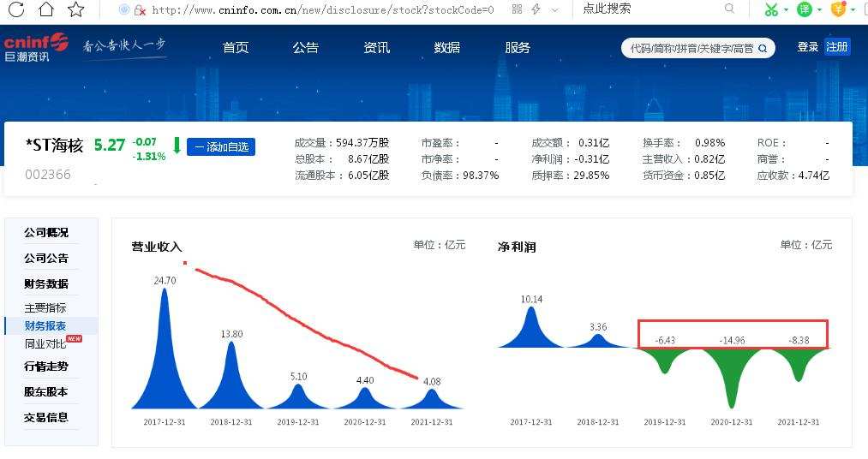Screen dimensions: 868x459
Task: Click the browser refresh icon
Action: [16, 9]
